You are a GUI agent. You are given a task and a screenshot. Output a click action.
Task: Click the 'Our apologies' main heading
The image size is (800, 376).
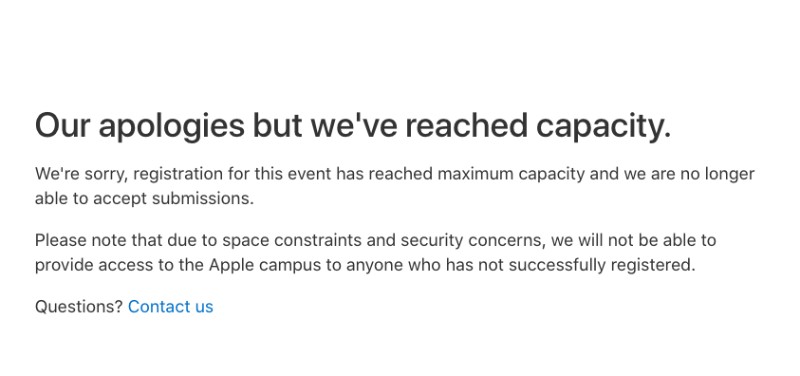point(353,126)
